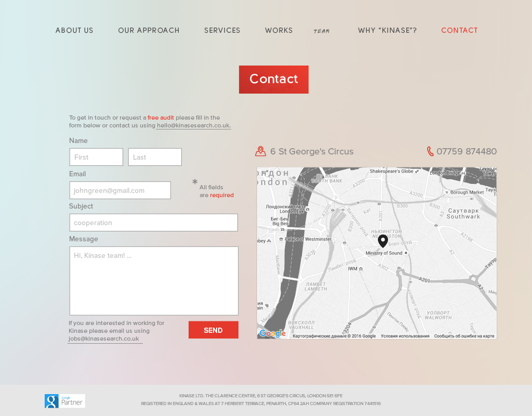Image resolution: width=532 pixels, height=416 pixels.
Task: Navigate to the Works section
Action: (278, 30)
